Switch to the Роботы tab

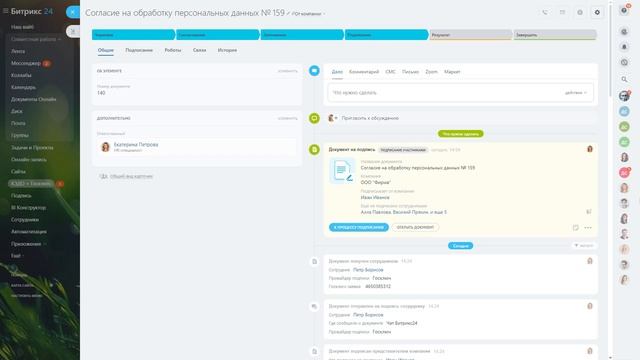click(173, 50)
